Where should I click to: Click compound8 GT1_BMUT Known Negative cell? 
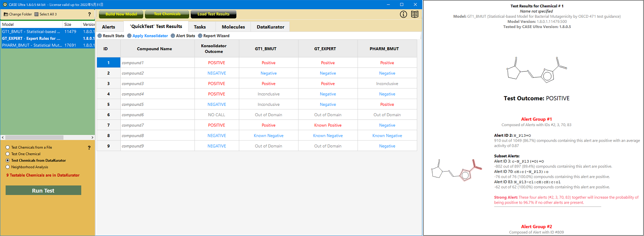click(x=269, y=135)
